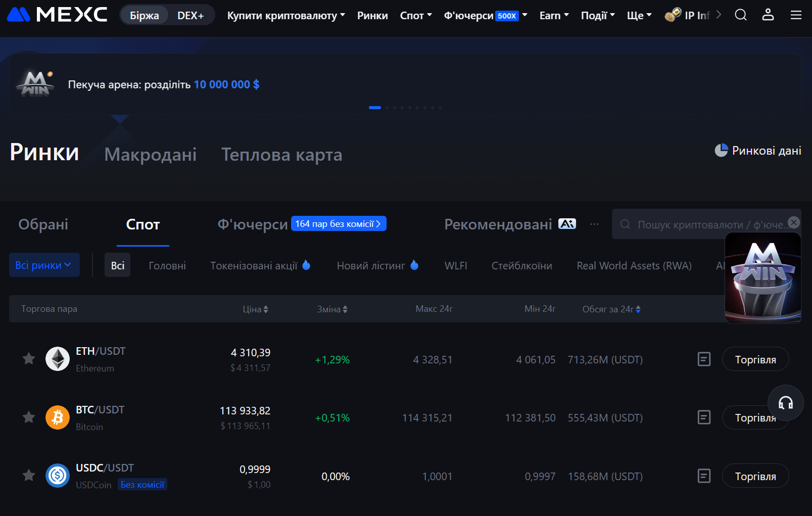Select the Рекомендовані tab
812x516 pixels.
[x=498, y=224]
